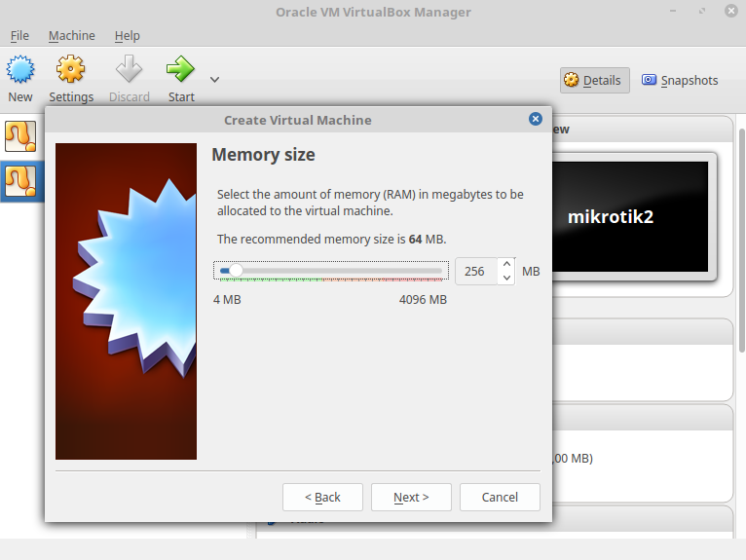
Task: Click the New virtual machine icon
Action: coord(20,69)
